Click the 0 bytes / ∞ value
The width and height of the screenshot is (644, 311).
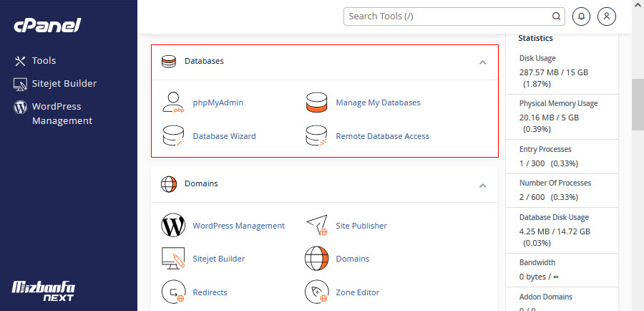tap(539, 277)
